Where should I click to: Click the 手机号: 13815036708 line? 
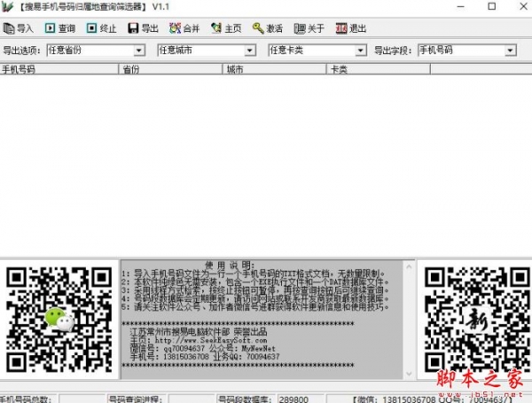169,357
